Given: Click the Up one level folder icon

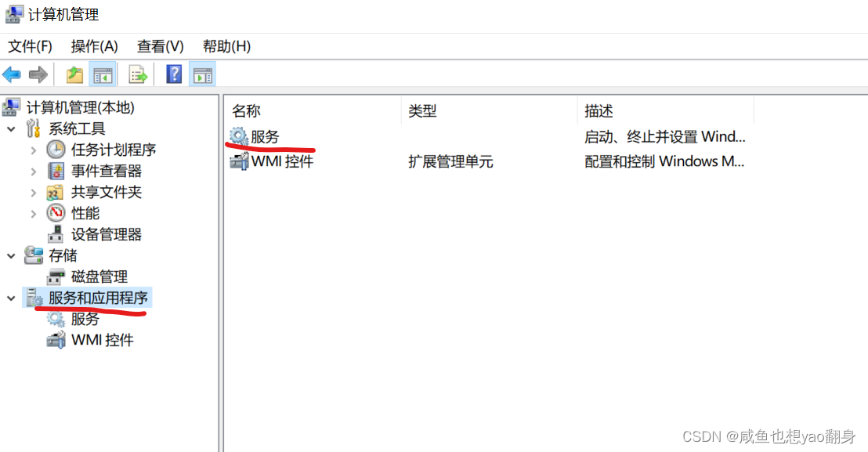Looking at the screenshot, I should click(74, 74).
